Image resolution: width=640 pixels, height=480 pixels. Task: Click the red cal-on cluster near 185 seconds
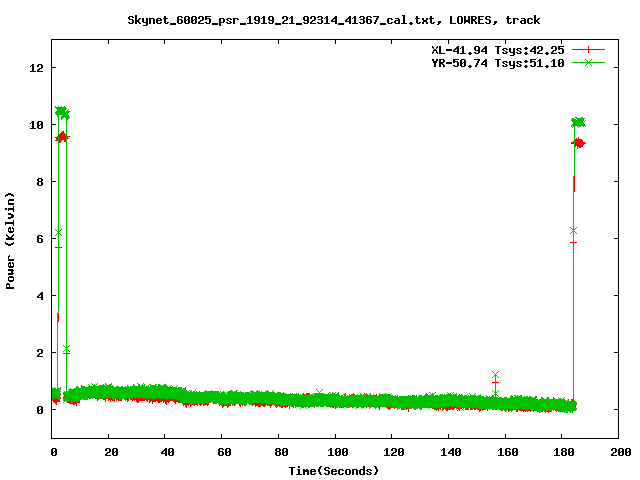(578, 143)
